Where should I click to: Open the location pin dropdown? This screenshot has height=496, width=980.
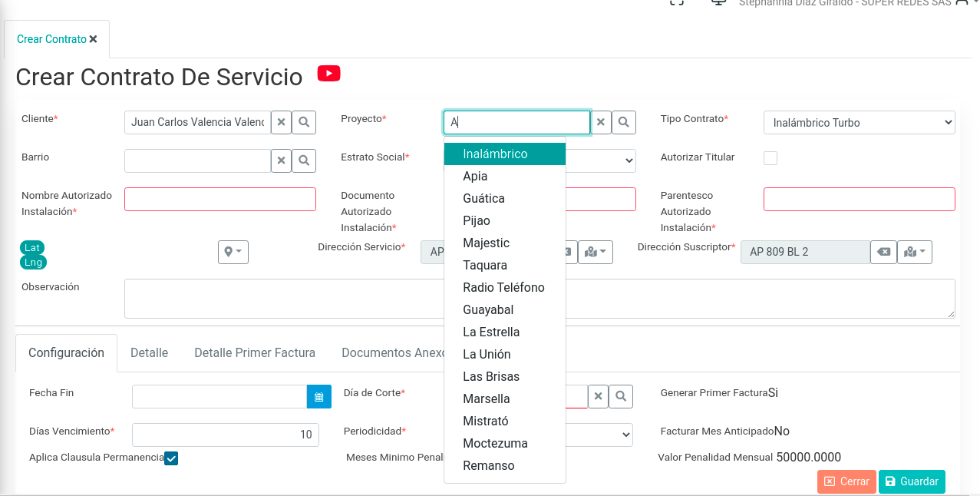(233, 252)
